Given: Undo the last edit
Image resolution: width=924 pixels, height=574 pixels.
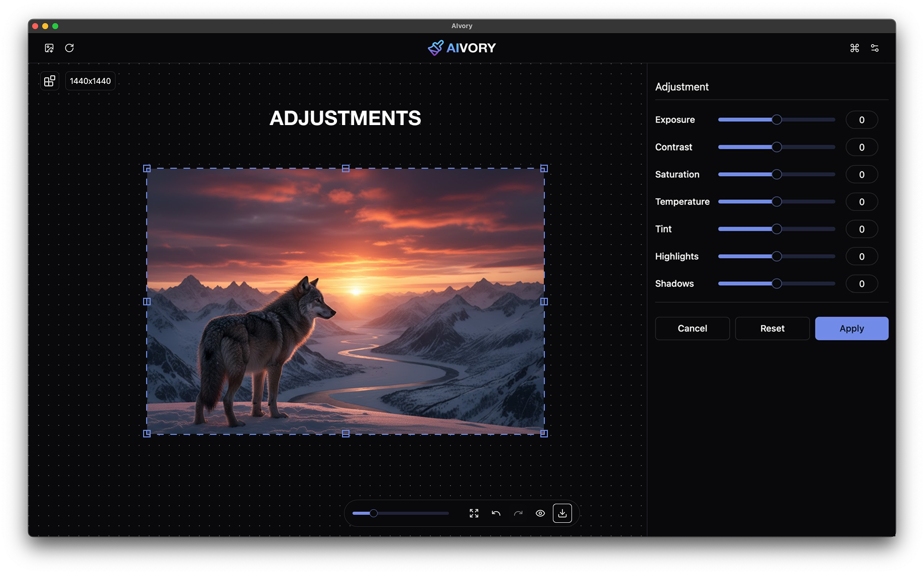Looking at the screenshot, I should (495, 513).
